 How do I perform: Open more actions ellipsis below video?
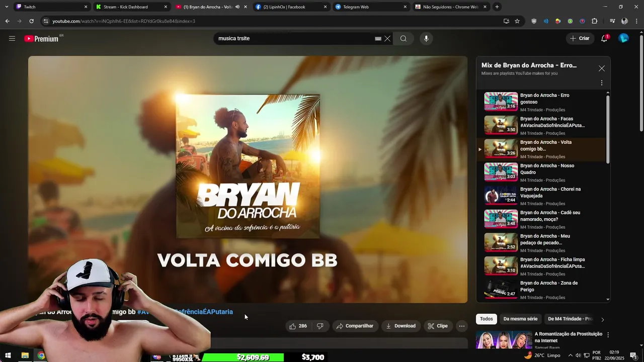(461, 326)
